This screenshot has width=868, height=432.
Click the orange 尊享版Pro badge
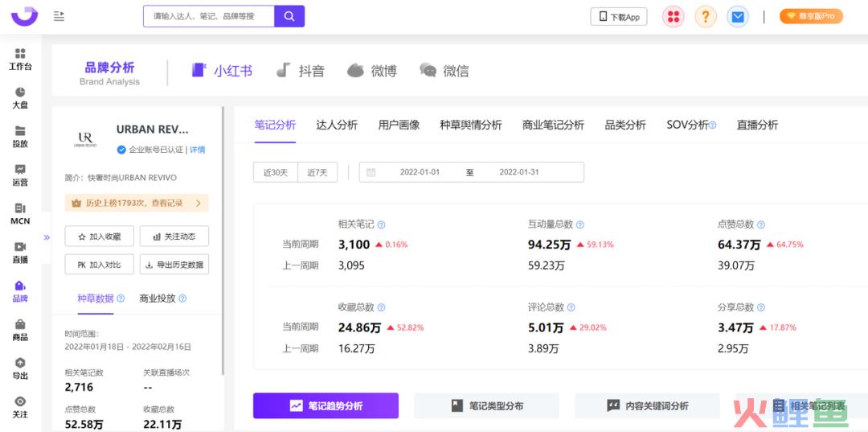point(811,17)
